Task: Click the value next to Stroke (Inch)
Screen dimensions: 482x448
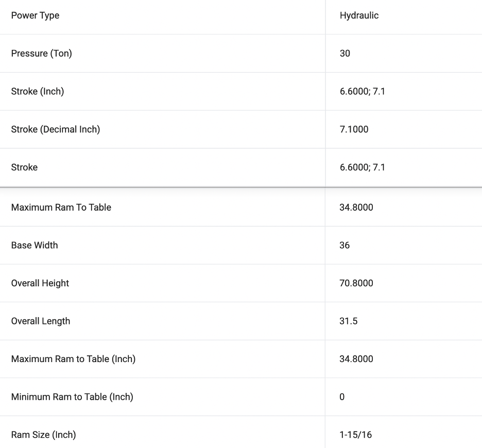Action: pyautogui.click(x=363, y=92)
